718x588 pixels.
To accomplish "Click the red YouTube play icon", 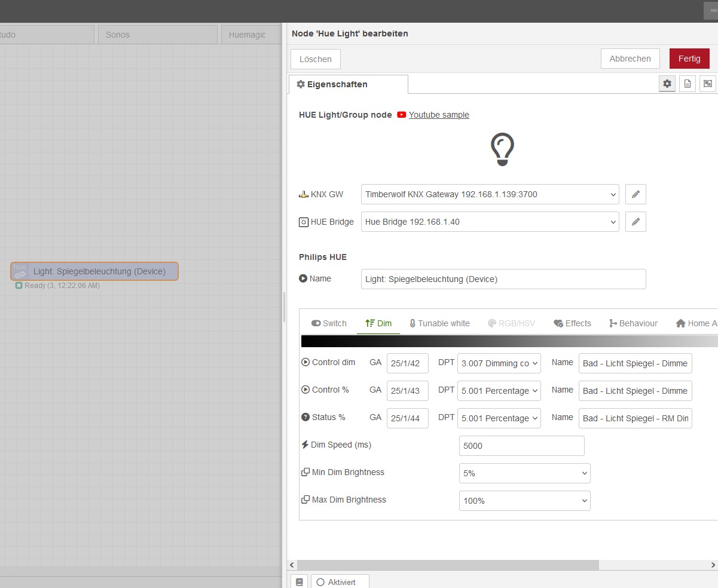I will point(402,115).
